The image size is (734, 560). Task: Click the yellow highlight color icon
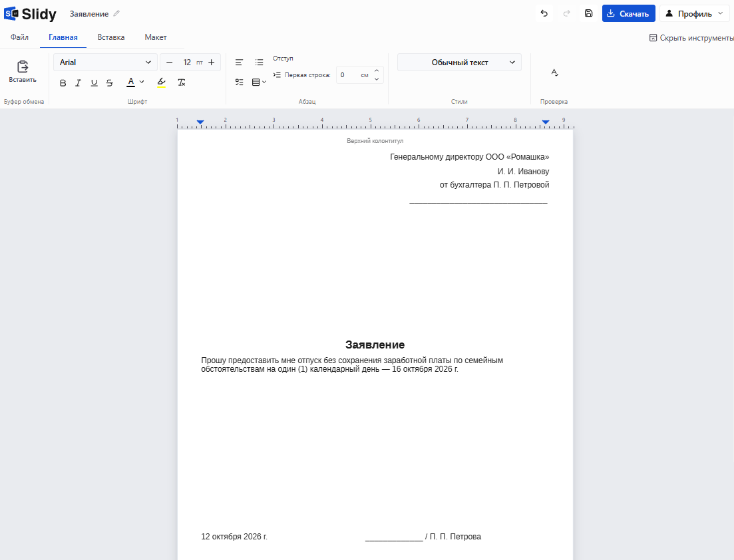tap(162, 83)
